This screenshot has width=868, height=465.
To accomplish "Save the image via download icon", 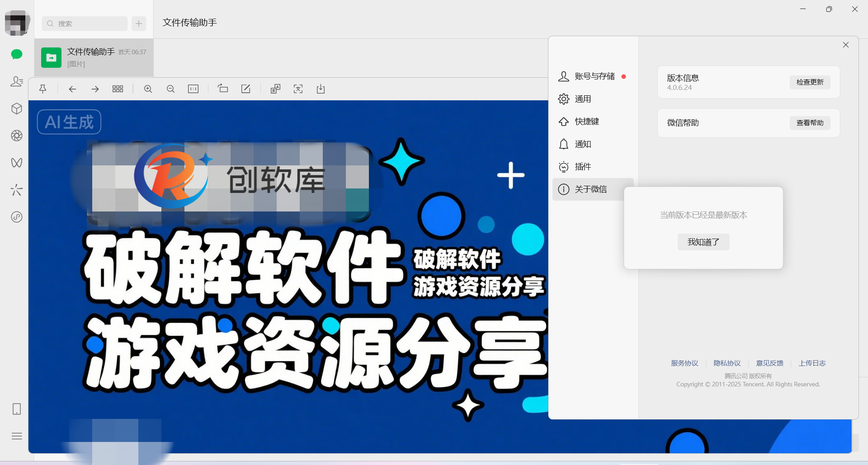I will [x=321, y=89].
